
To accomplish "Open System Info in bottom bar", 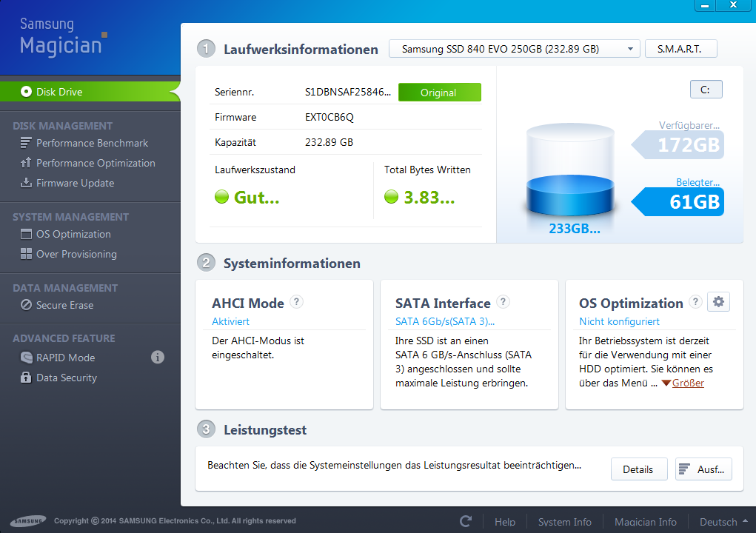I will point(564,522).
